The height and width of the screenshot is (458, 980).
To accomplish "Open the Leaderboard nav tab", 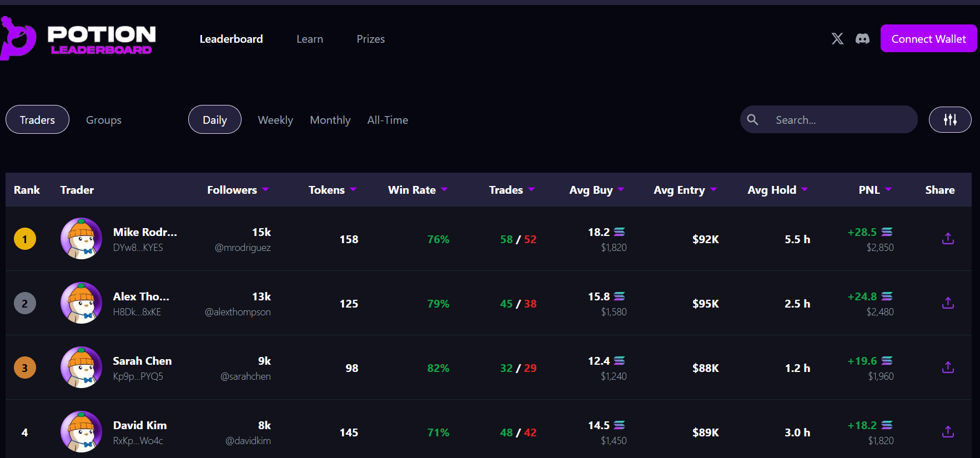I will [x=231, y=39].
